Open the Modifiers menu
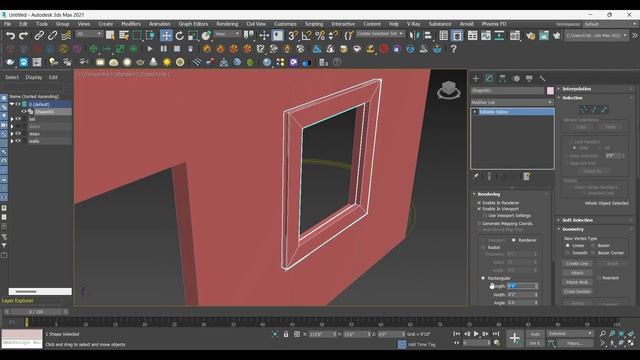The height and width of the screenshot is (360, 640). pyautogui.click(x=131, y=24)
